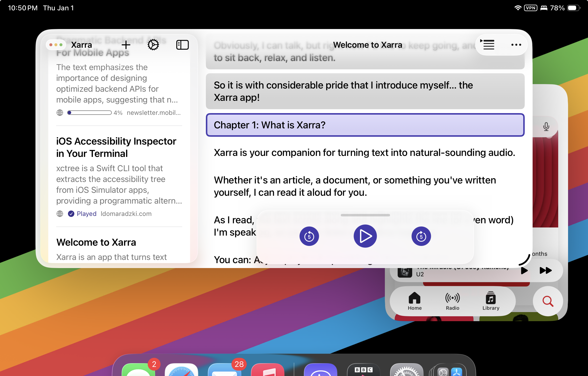Image resolution: width=588 pixels, height=376 pixels.
Task: Open the chapter list icon top right
Action: coord(488,45)
